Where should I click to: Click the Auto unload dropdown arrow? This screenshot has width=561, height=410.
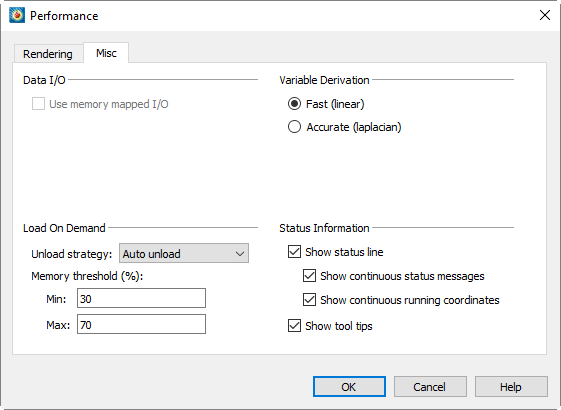click(x=240, y=254)
